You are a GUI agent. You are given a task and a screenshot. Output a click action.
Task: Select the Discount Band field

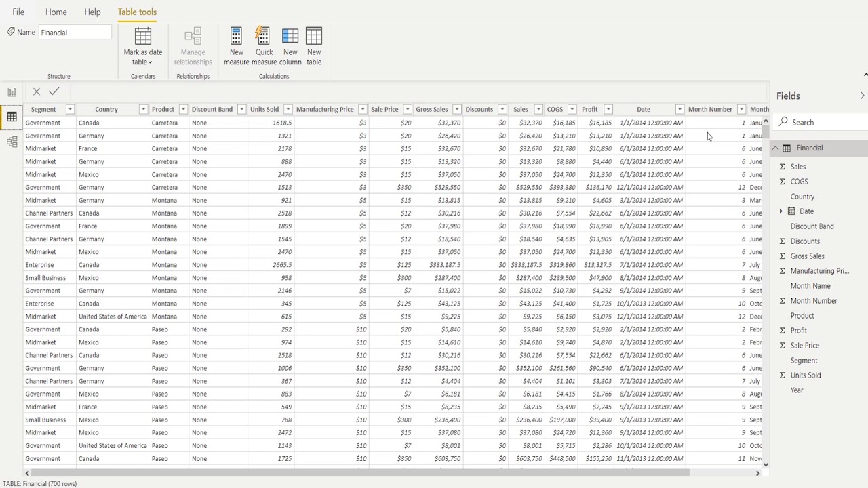812,226
